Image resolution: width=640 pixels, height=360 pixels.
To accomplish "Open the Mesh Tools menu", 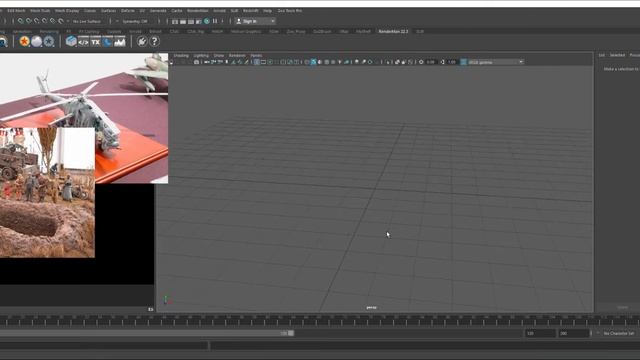I will [40, 11].
